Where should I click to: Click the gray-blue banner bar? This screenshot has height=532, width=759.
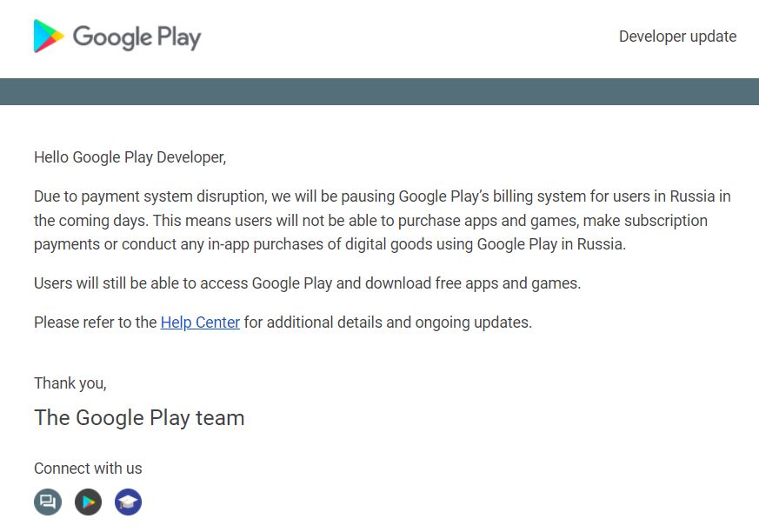[379, 91]
